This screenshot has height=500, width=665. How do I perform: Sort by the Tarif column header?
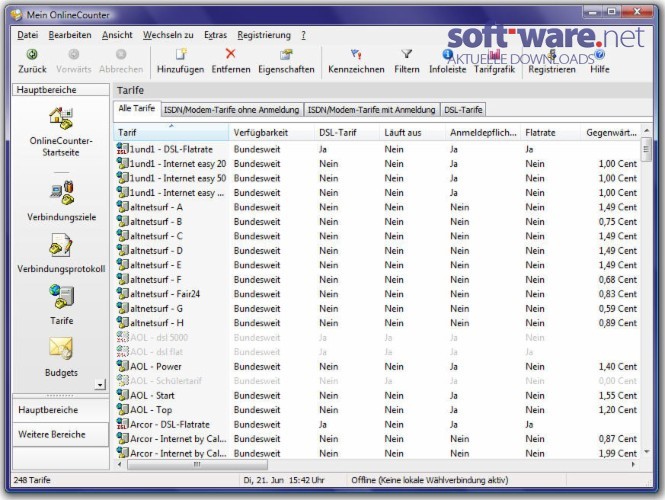(x=171, y=132)
